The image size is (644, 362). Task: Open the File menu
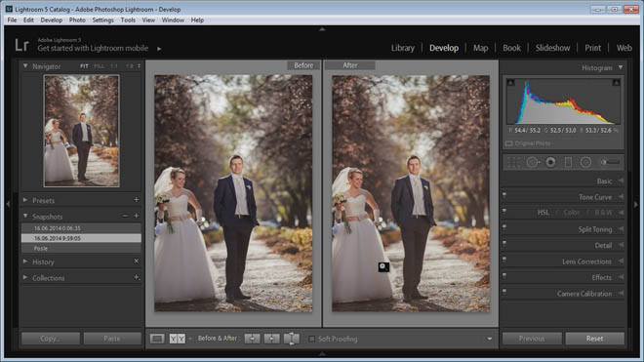click(x=12, y=20)
